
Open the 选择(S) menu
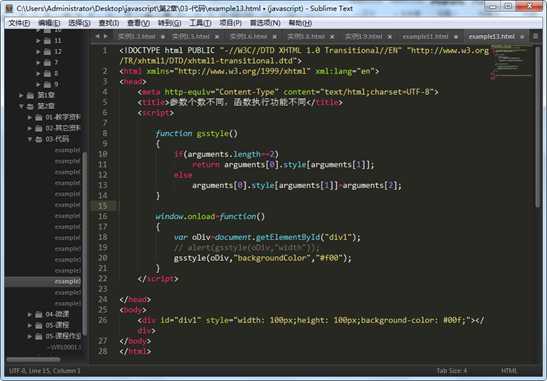pyautogui.click(x=79, y=23)
